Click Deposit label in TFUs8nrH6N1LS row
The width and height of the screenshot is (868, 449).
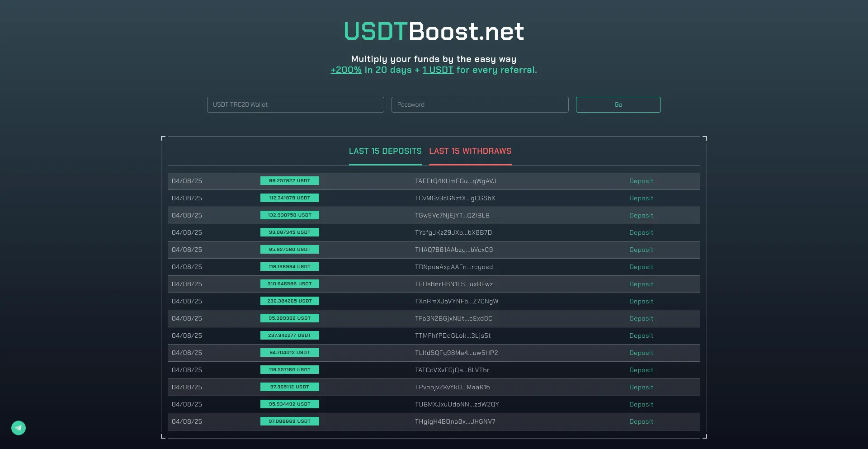tap(641, 284)
